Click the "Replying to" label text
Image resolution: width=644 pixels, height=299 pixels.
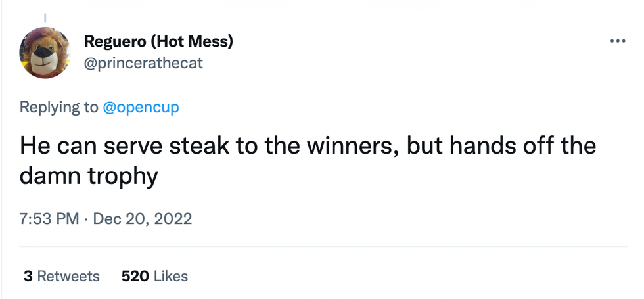(x=59, y=107)
